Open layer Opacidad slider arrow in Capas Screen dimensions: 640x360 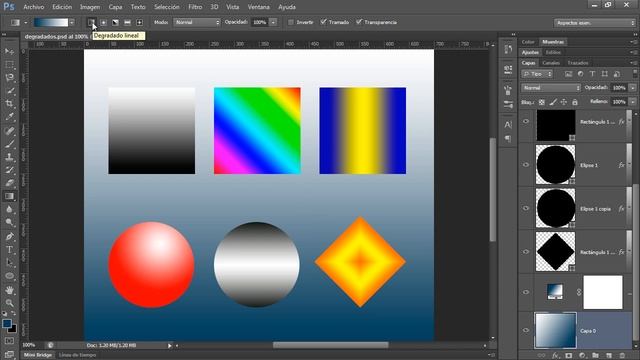[x=632, y=88]
